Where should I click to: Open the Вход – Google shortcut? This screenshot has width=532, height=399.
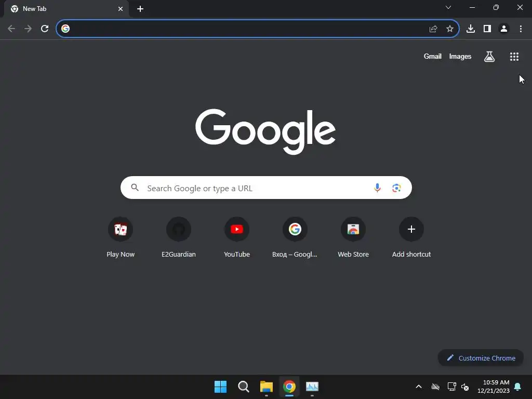(295, 237)
